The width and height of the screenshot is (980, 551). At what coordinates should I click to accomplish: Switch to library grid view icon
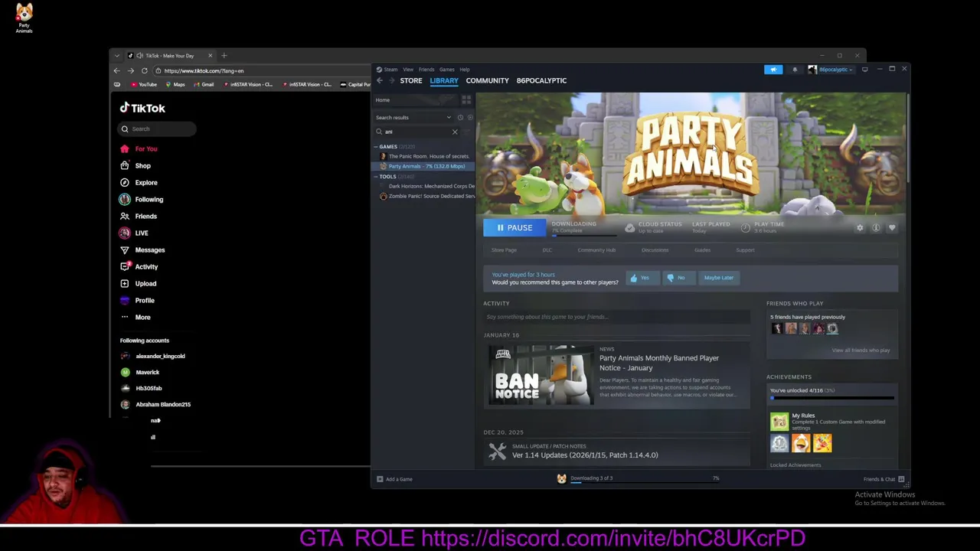point(466,100)
